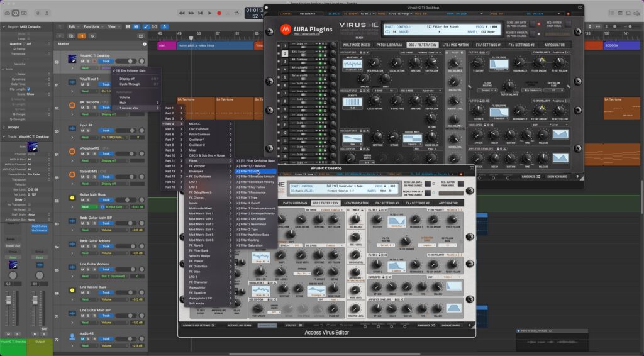Open the Envelopes submenu
Image resolution: width=644 pixels, height=356 pixels.
point(209,171)
